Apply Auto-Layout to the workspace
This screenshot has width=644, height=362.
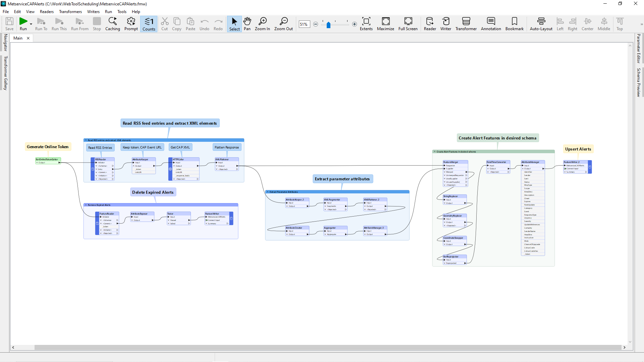point(541,24)
